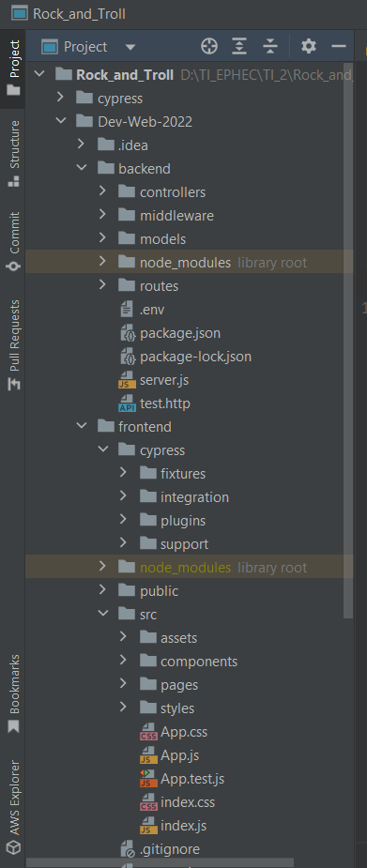This screenshot has height=868, width=367.
Task: Select the server.js JS file icon
Action: tap(128, 380)
